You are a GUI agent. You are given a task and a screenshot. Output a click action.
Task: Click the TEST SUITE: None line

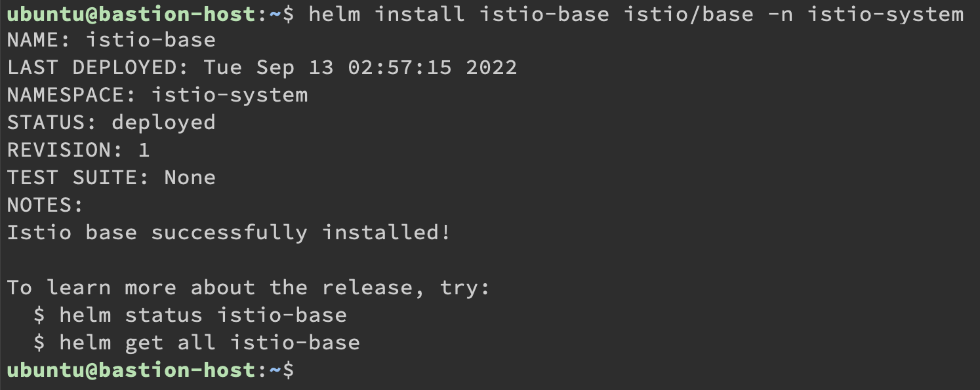coord(111,178)
